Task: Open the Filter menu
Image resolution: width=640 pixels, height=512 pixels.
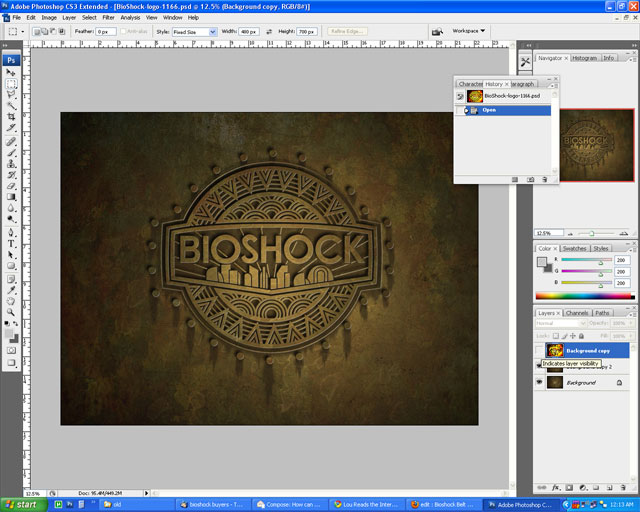Action: point(108,18)
